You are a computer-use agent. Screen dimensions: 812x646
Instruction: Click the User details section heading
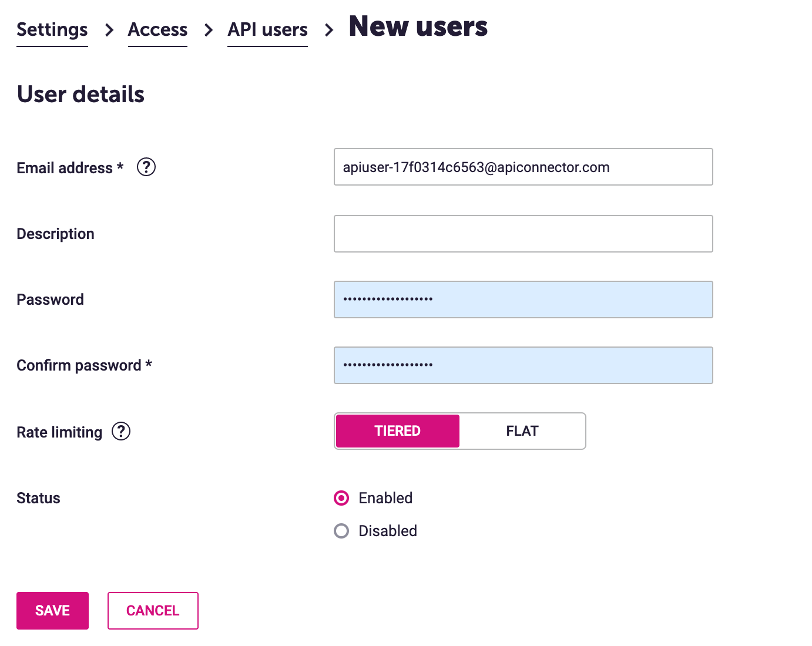tap(80, 95)
